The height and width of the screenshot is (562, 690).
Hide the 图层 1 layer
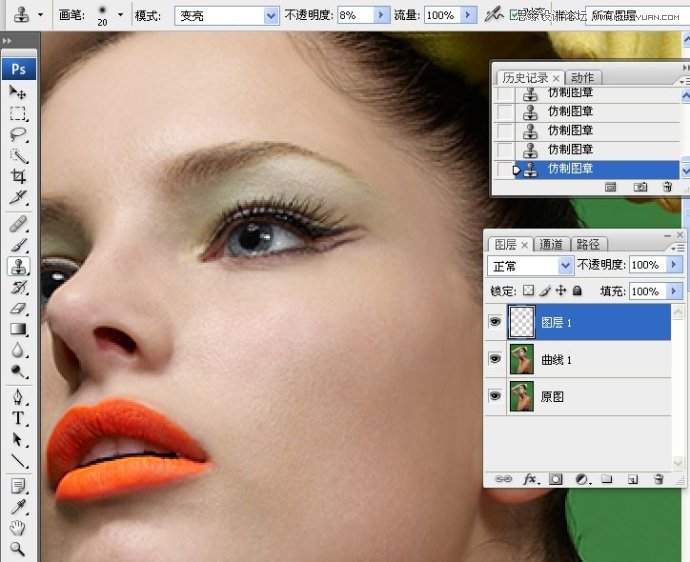pos(495,322)
